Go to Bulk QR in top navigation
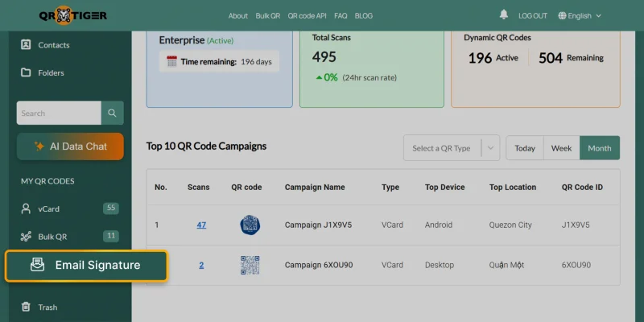This screenshot has height=322, width=644. (268, 15)
